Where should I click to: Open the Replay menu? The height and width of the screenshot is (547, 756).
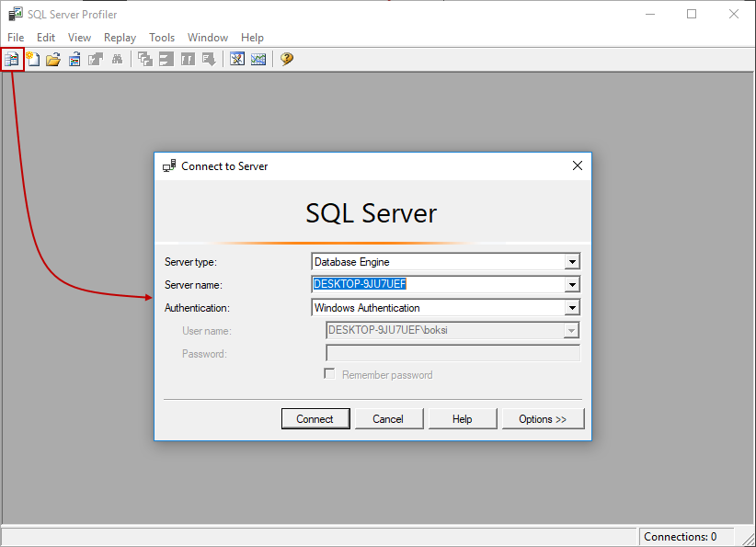(120, 38)
